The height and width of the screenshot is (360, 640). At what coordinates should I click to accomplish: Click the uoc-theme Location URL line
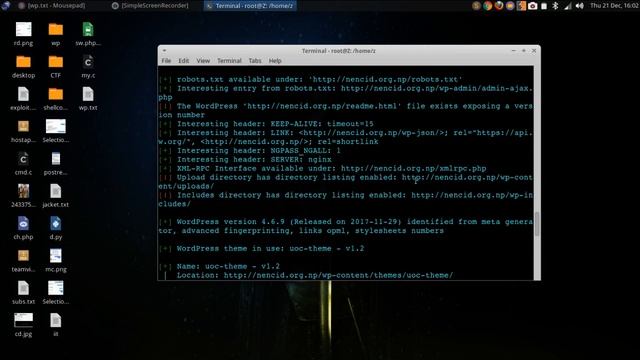315,276
